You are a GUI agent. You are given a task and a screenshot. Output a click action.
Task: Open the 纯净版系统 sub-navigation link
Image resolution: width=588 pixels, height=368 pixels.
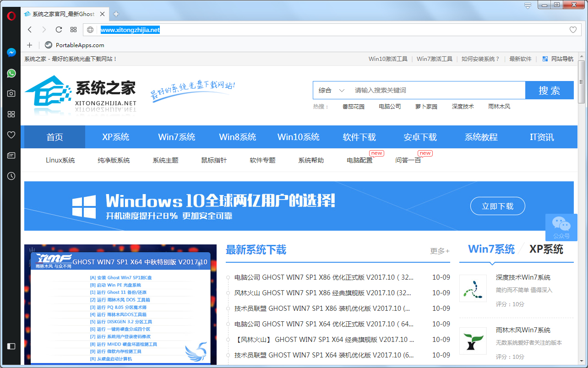114,160
